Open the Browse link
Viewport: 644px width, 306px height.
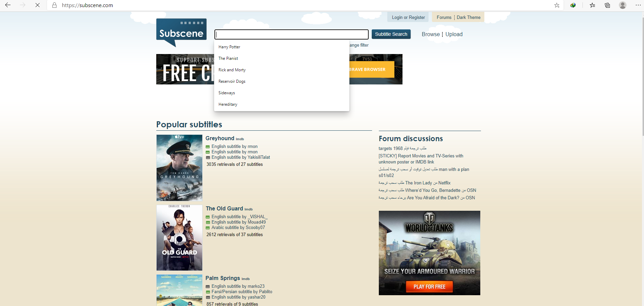[x=431, y=34]
